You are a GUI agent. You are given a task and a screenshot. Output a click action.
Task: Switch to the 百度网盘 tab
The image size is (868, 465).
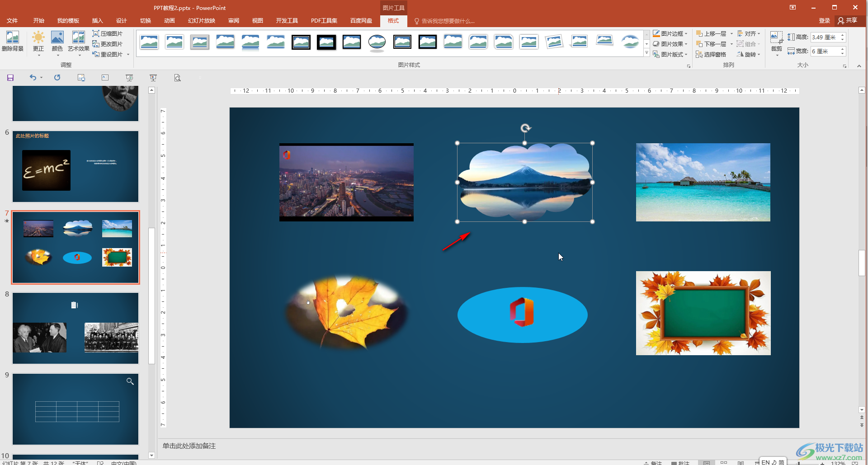pos(361,21)
